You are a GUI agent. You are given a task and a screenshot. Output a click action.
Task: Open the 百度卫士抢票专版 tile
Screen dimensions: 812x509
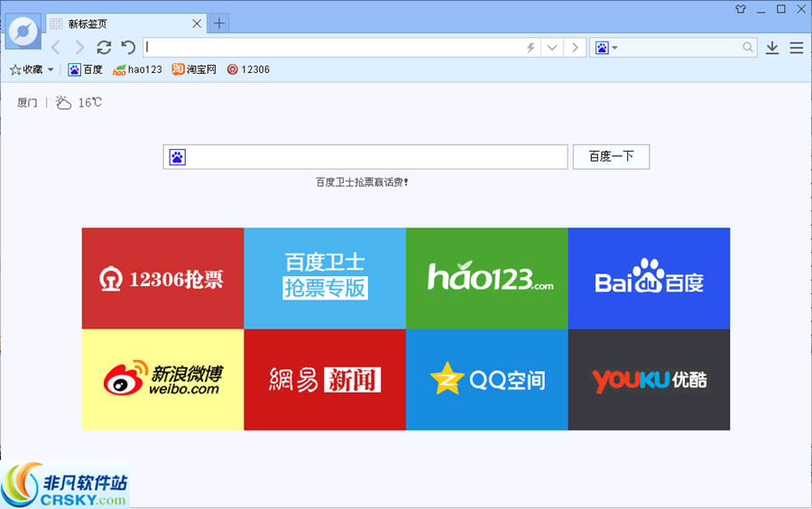click(x=325, y=278)
